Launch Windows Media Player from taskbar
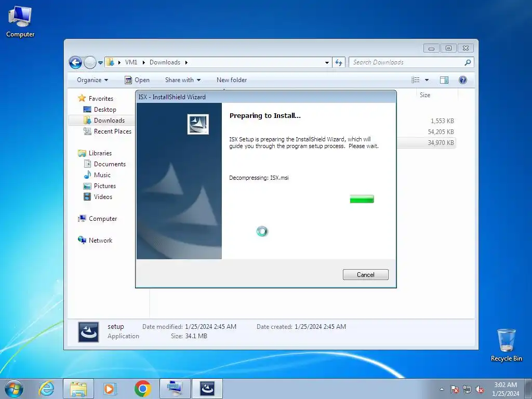The width and height of the screenshot is (532, 399). pyautogui.click(x=110, y=389)
